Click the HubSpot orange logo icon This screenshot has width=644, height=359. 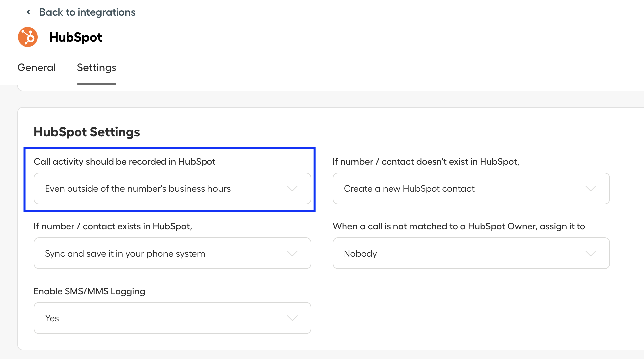click(28, 37)
